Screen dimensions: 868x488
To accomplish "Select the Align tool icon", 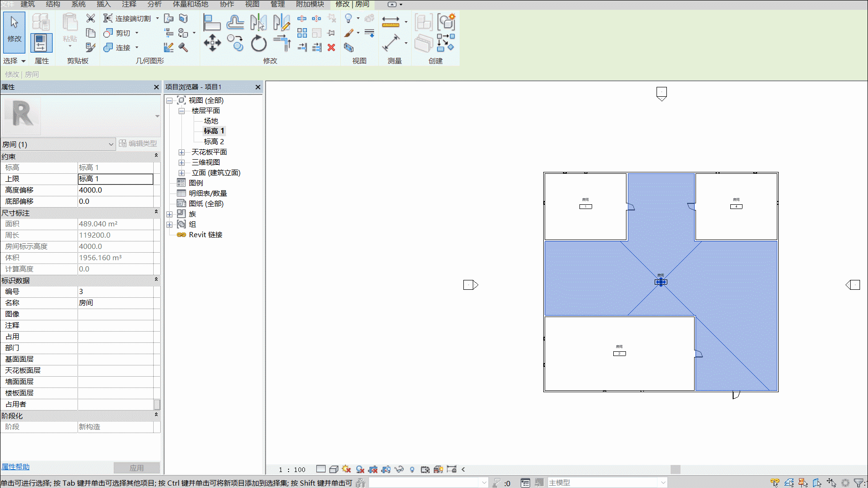I will click(x=211, y=23).
